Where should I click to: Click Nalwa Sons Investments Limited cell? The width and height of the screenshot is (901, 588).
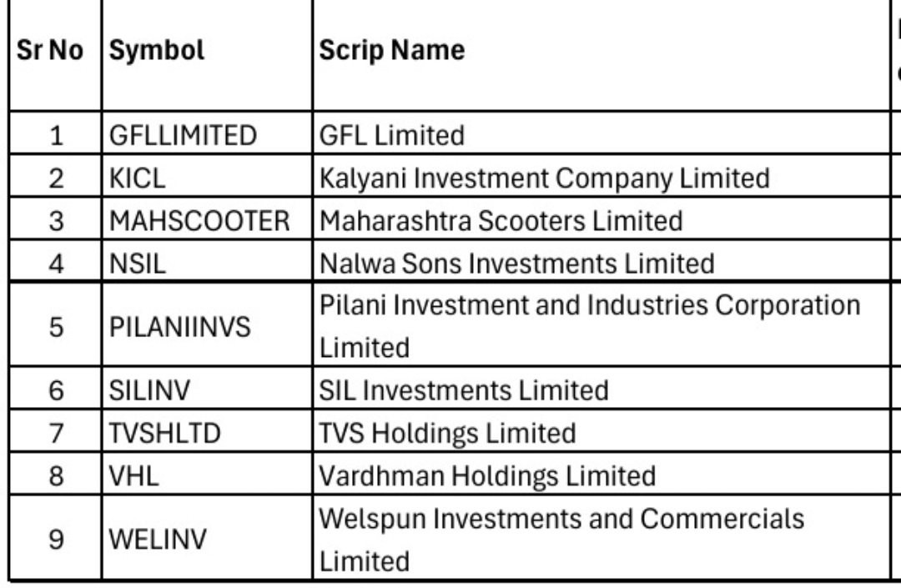[602, 261]
